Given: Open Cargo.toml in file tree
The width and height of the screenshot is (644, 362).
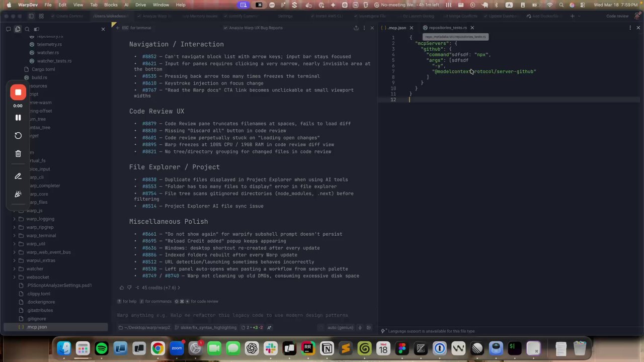Looking at the screenshot, I should 43,69.
